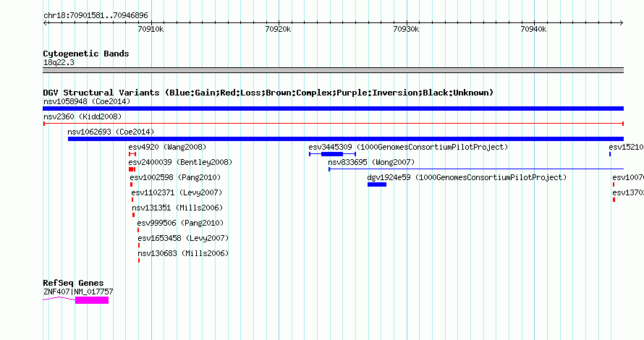Click the 18q22.3 band label
644x340 pixels.
pyautogui.click(x=59, y=62)
